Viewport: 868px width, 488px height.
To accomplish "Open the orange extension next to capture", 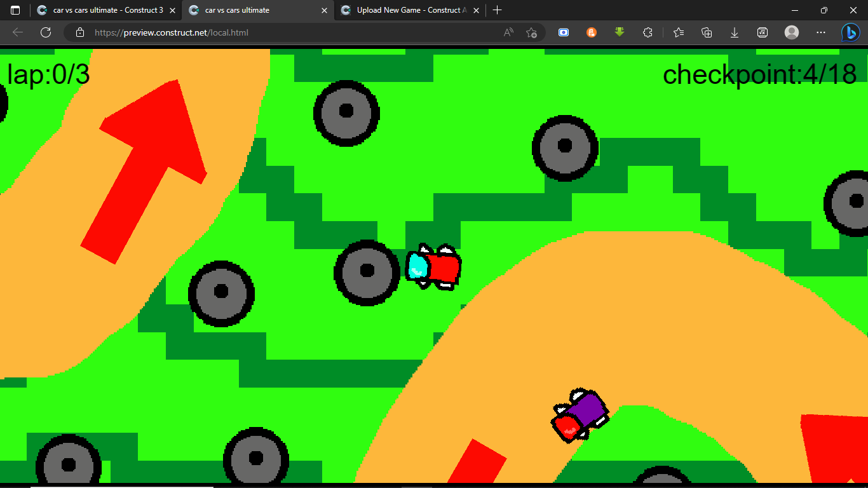I will coord(591,32).
